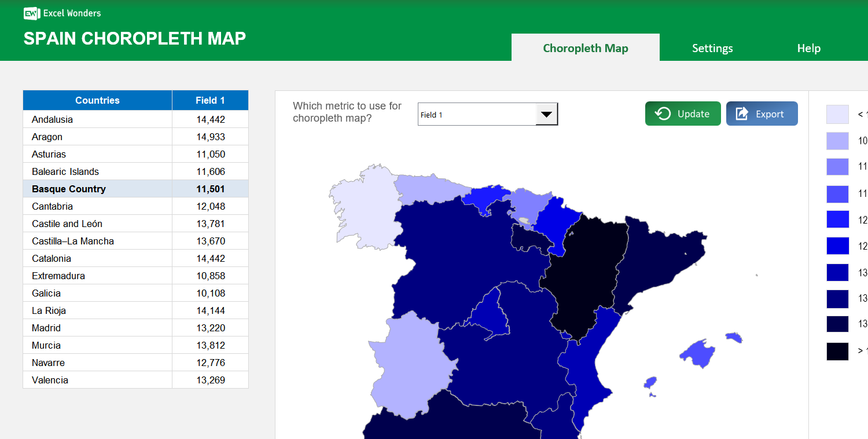Select the Choropleth Map tab
Viewport: 868px width, 439px height.
585,48
